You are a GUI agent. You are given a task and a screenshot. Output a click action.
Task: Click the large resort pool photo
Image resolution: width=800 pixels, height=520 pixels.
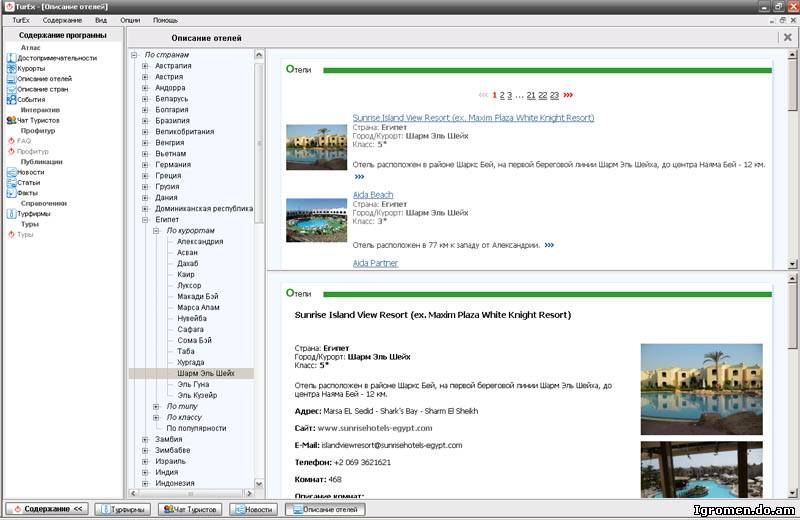click(x=702, y=389)
